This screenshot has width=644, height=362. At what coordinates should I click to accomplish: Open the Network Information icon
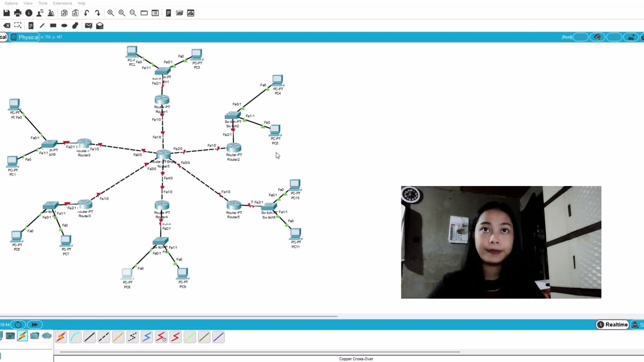pyautogui.click(x=29, y=13)
